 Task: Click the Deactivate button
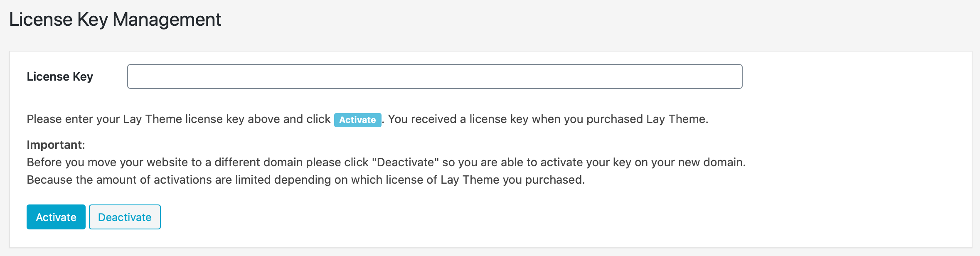point(125,217)
